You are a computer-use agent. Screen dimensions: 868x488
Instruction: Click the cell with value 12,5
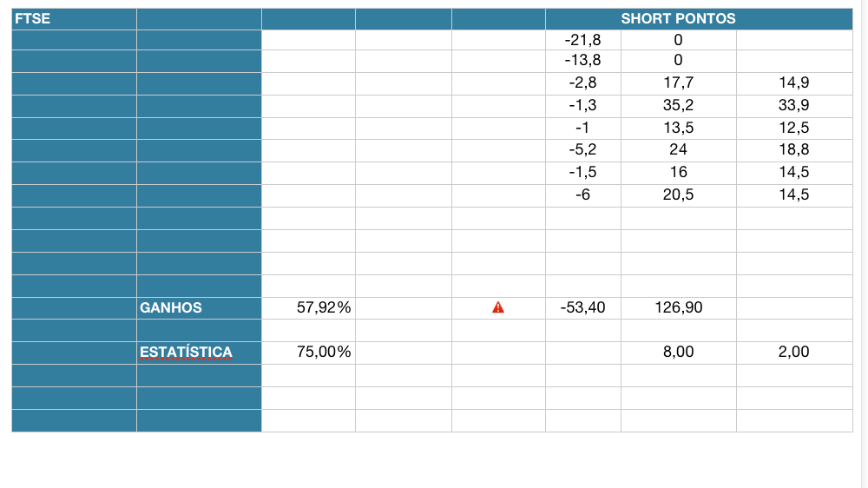pyautogui.click(x=793, y=129)
